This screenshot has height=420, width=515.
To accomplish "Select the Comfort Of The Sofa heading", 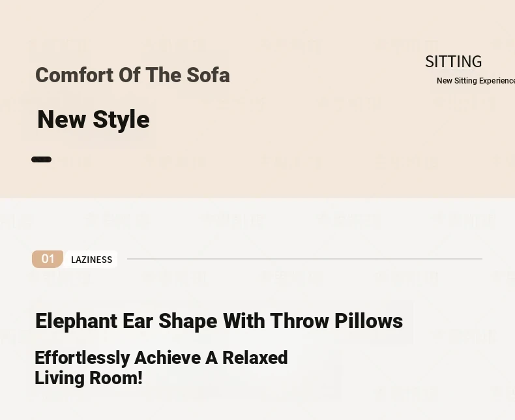I will [x=132, y=75].
